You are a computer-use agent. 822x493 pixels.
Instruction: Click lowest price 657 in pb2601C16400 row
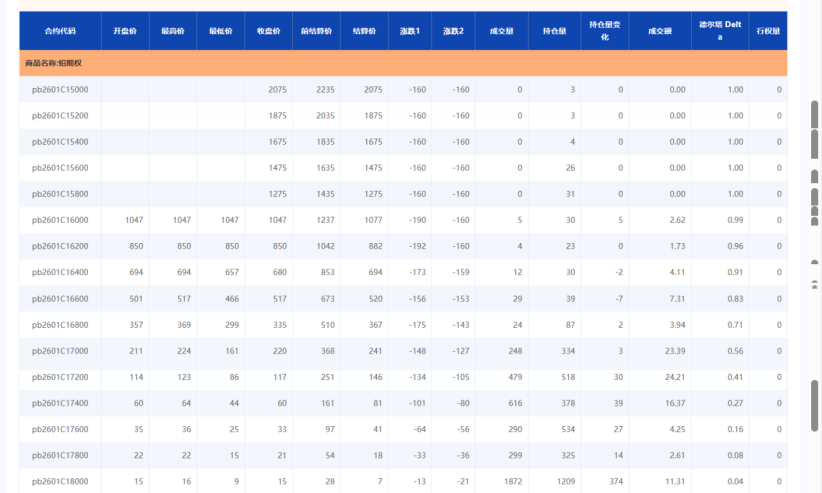click(x=232, y=273)
